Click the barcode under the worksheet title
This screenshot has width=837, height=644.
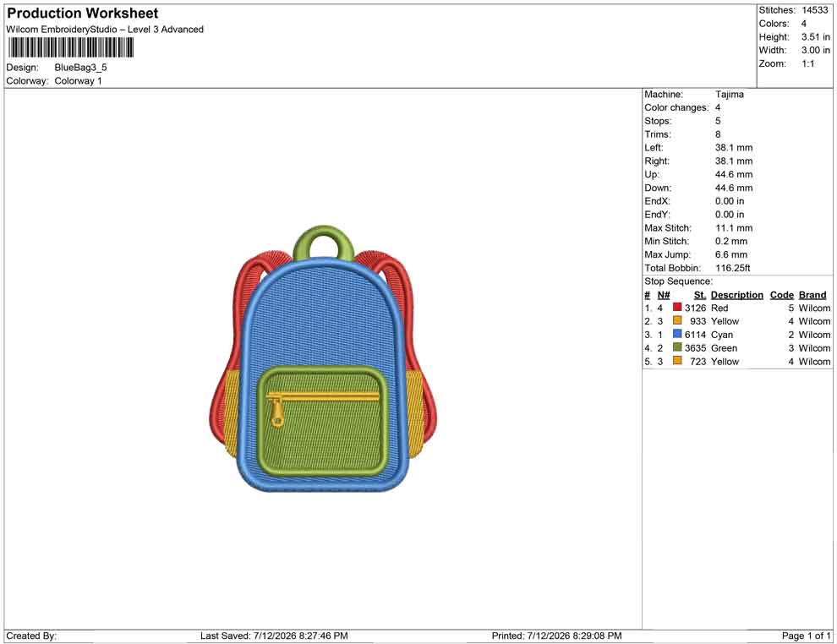[x=70, y=48]
